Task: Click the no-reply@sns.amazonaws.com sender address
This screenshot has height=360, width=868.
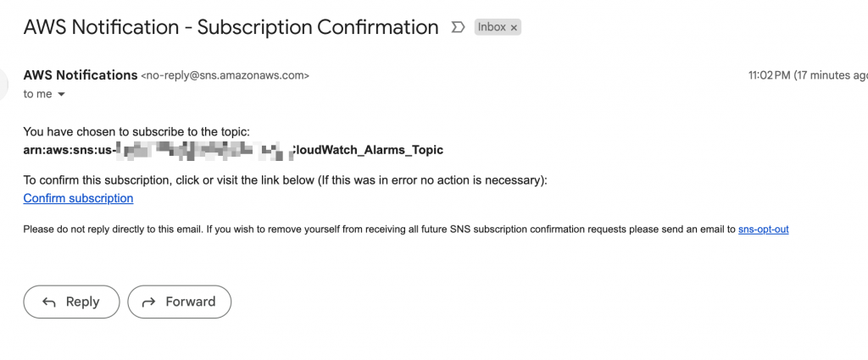Action: [225, 75]
